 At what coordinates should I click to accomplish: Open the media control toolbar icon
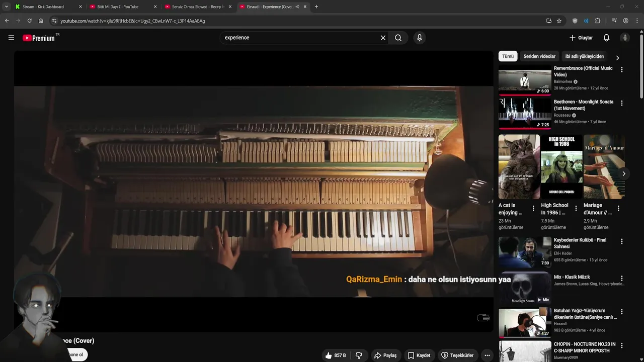point(614,21)
